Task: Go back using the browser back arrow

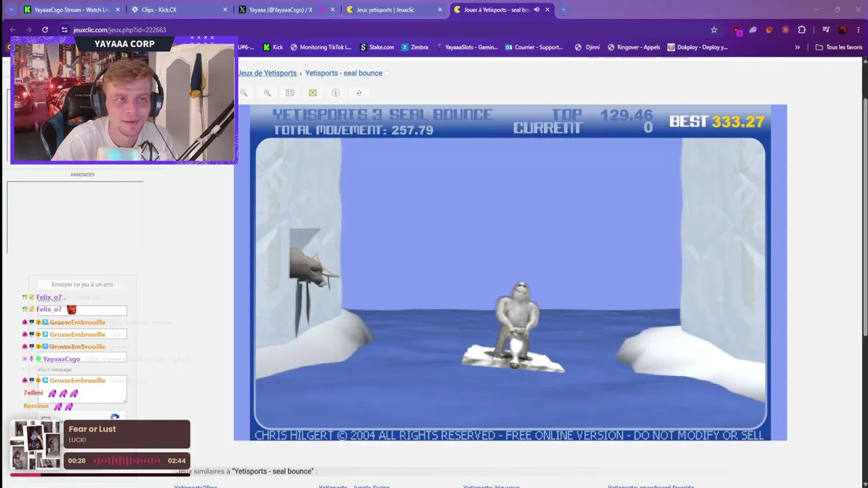Action: coord(12,30)
